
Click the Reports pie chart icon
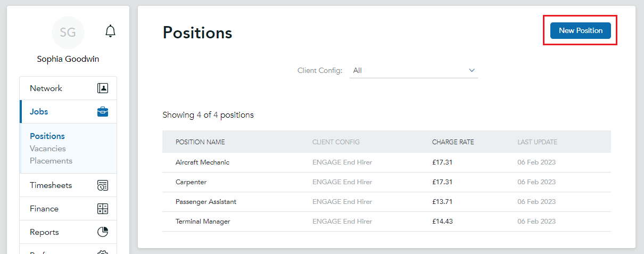click(x=103, y=232)
